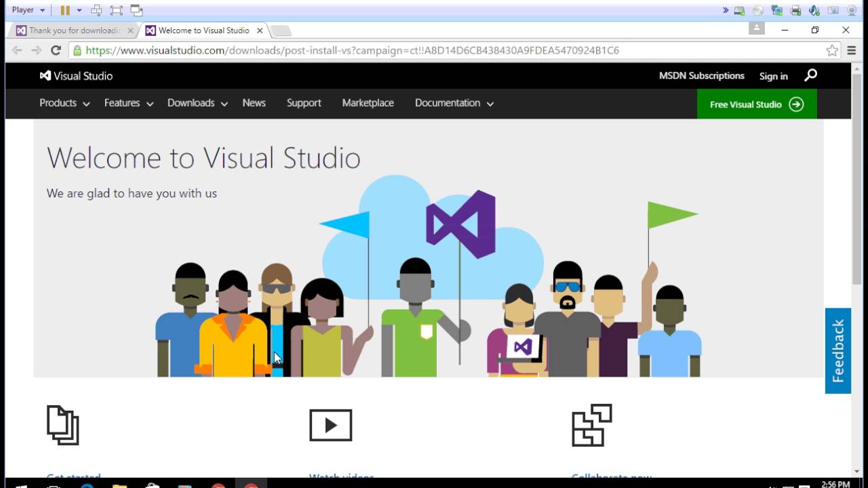Send Ctrl+Alt+Del to the VM

tap(96, 10)
